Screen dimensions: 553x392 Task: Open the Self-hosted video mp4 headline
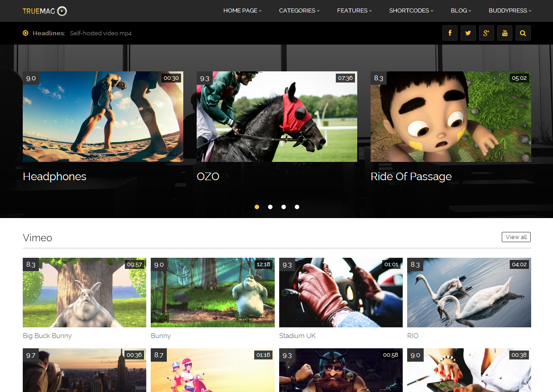[101, 33]
